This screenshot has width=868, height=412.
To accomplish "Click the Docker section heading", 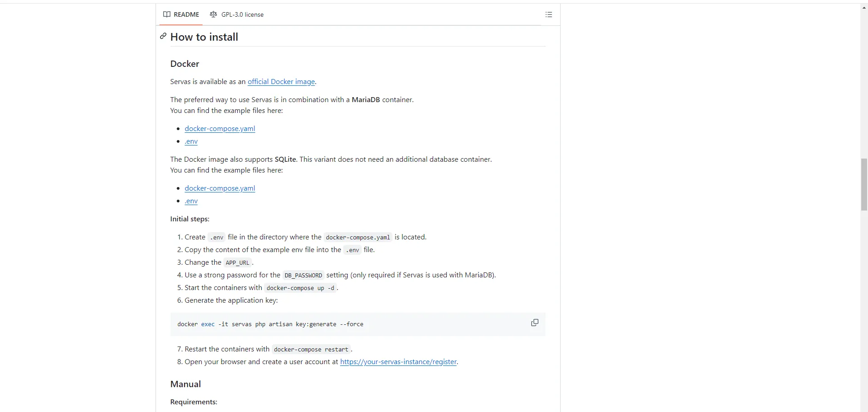I will (x=184, y=64).
